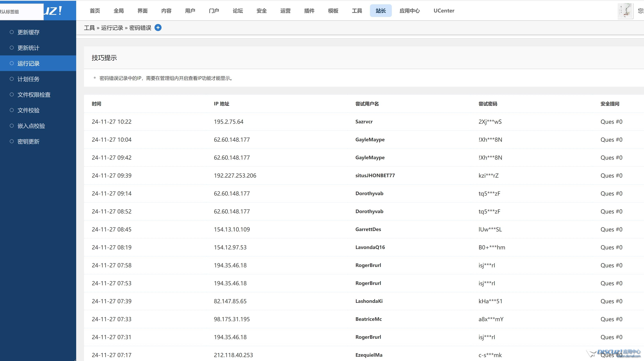This screenshot has height=361, width=644.
Task: Click RogerBrurl in the 07:53 row
Action: point(368,283)
